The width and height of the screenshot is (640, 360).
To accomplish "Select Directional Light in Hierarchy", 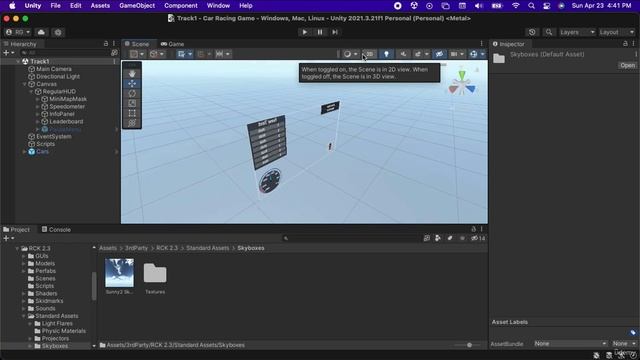I will tap(58, 76).
